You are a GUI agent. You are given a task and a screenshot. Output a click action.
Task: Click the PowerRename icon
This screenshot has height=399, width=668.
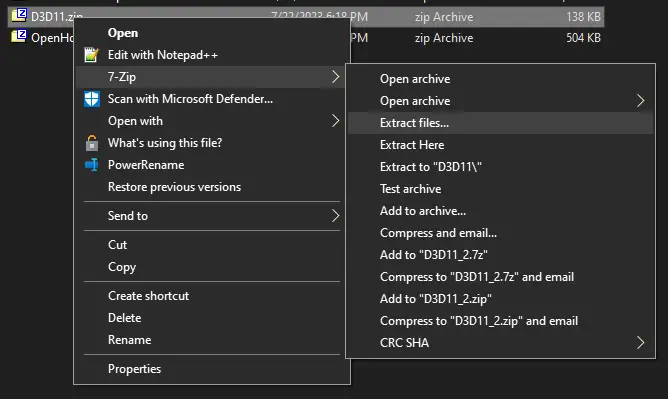[92, 165]
